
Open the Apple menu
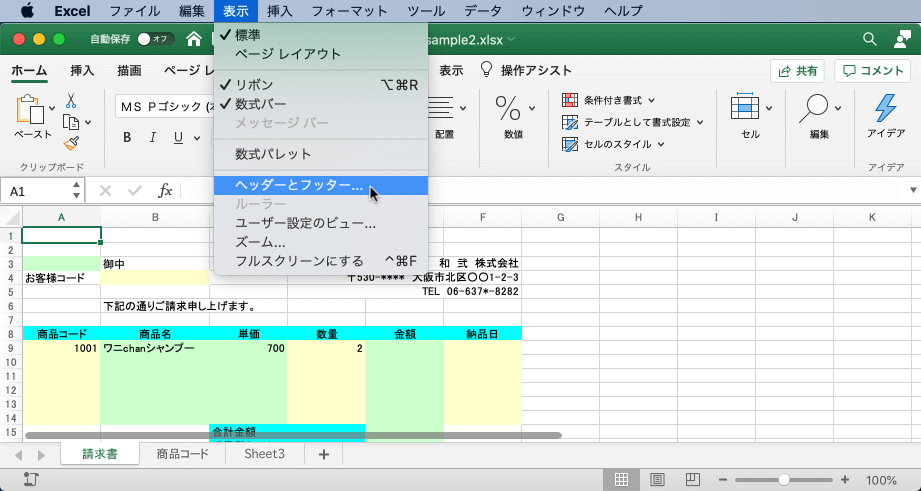coord(26,11)
